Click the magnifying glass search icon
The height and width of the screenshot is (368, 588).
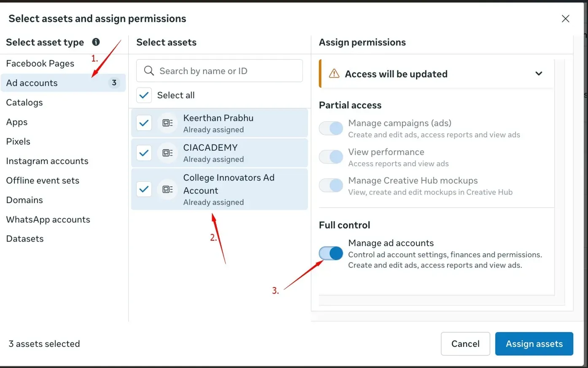(x=148, y=70)
